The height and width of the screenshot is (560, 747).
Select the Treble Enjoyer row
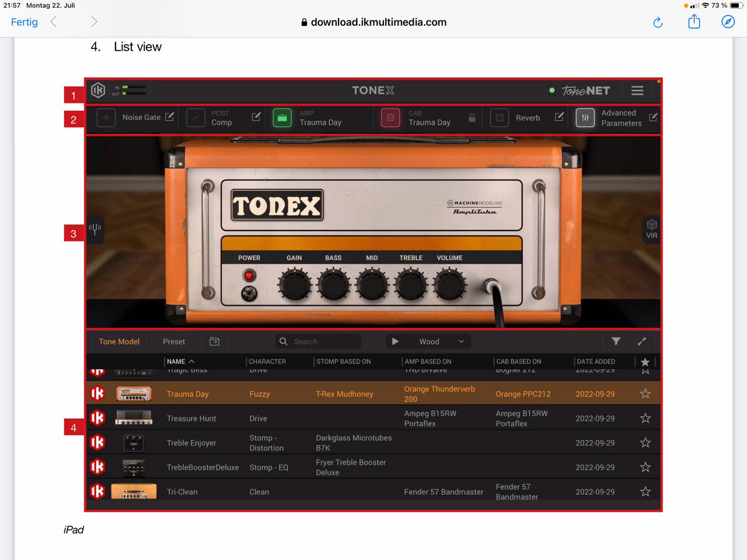(x=373, y=443)
